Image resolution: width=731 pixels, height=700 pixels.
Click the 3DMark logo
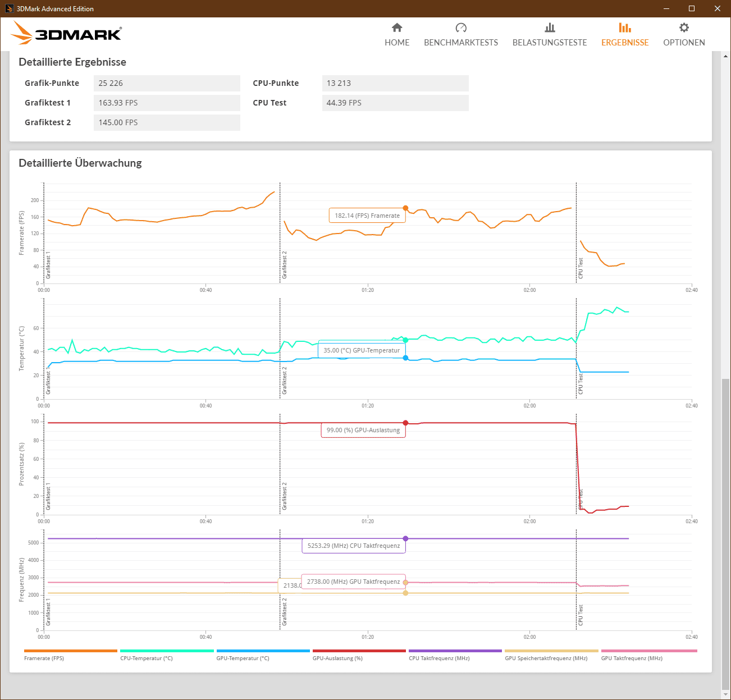(66, 33)
